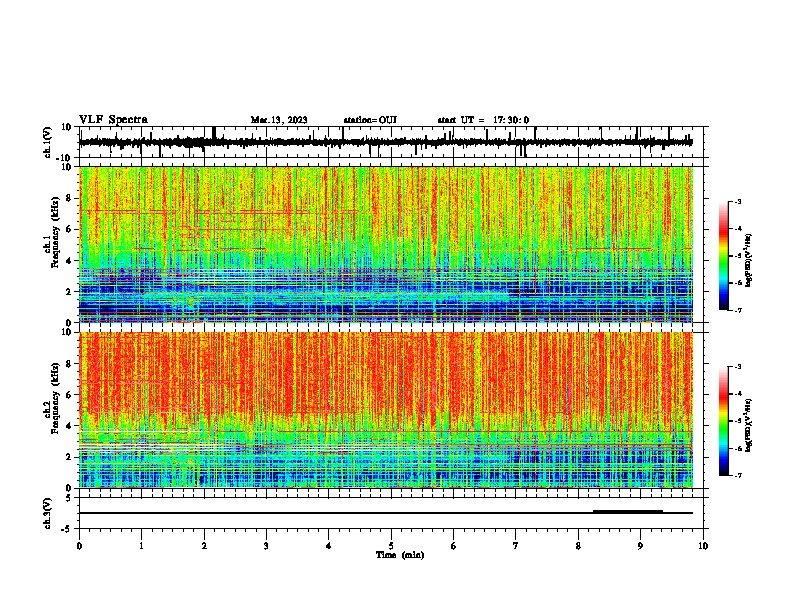This screenshot has width=792, height=612.
Task: Click the 'ch.3(V)' axis label
Action: pos(48,513)
